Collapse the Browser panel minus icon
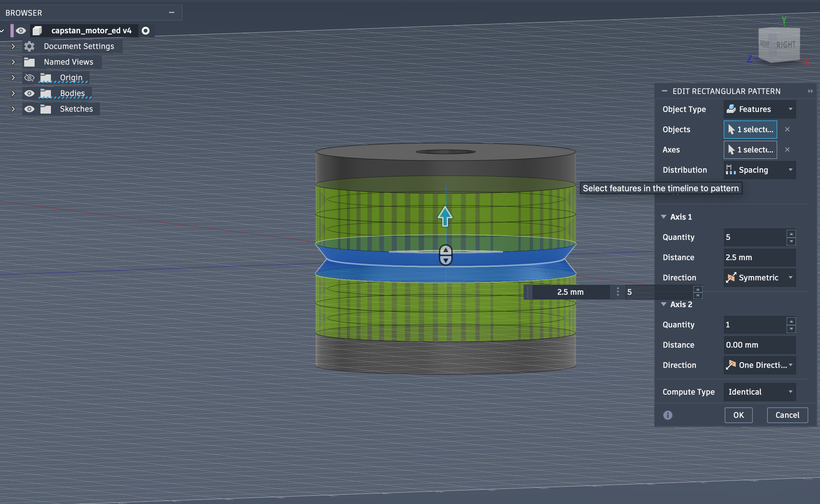 pyautogui.click(x=172, y=13)
